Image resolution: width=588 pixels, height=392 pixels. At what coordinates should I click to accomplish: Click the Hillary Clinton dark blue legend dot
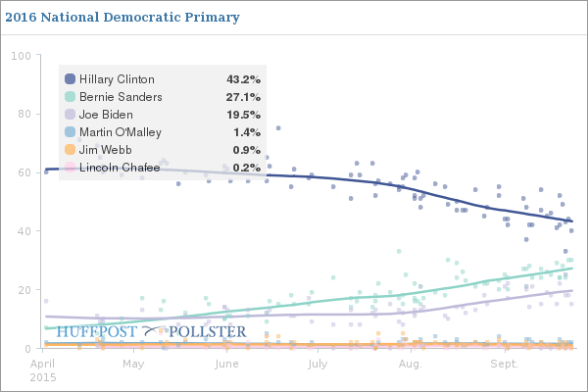coord(70,79)
